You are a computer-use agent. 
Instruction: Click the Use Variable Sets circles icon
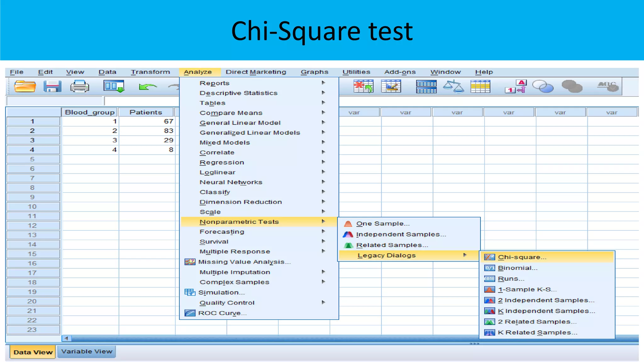click(x=543, y=86)
